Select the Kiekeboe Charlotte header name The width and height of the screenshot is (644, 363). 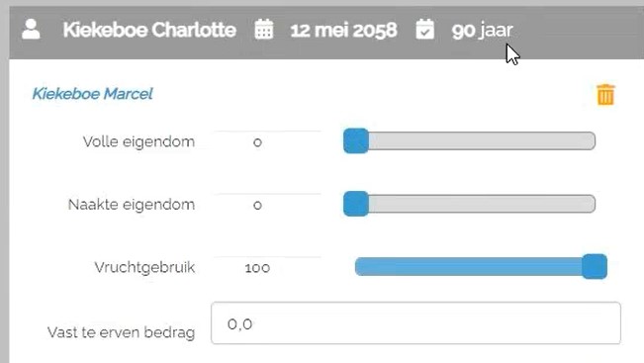149,30
